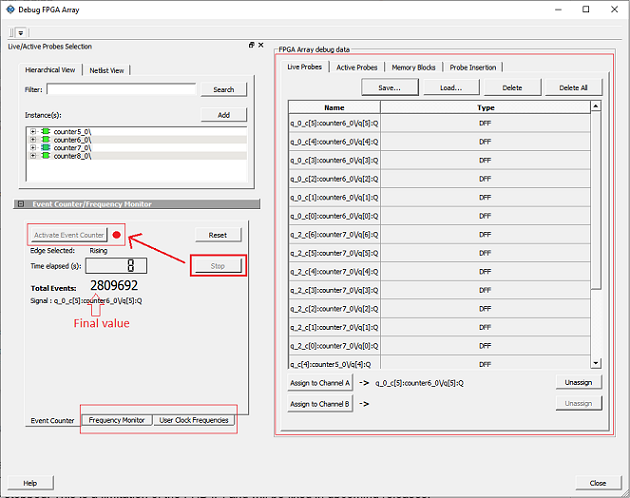The width and height of the screenshot is (630, 498).
Task: Click into the Filter text field
Action: [x=121, y=90]
